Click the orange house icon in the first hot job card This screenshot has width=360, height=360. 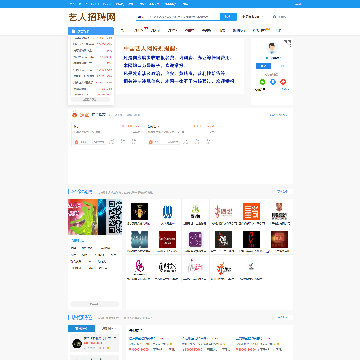(x=76, y=142)
